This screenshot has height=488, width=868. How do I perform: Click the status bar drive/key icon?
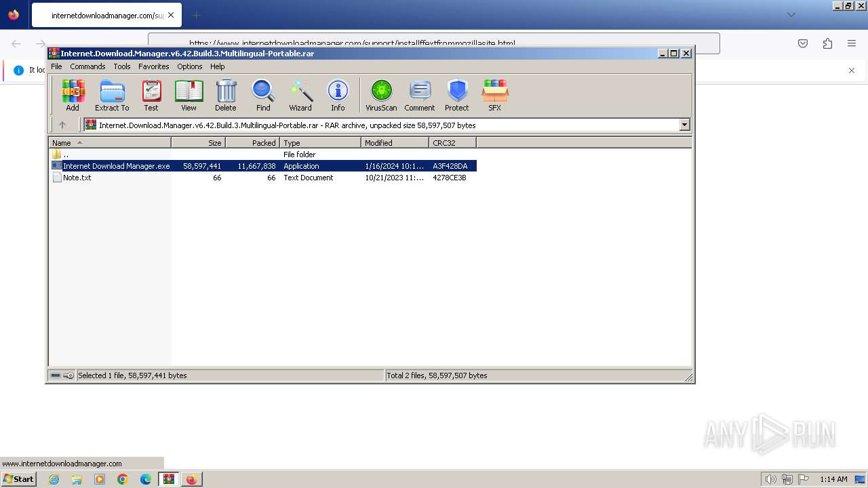click(x=62, y=375)
